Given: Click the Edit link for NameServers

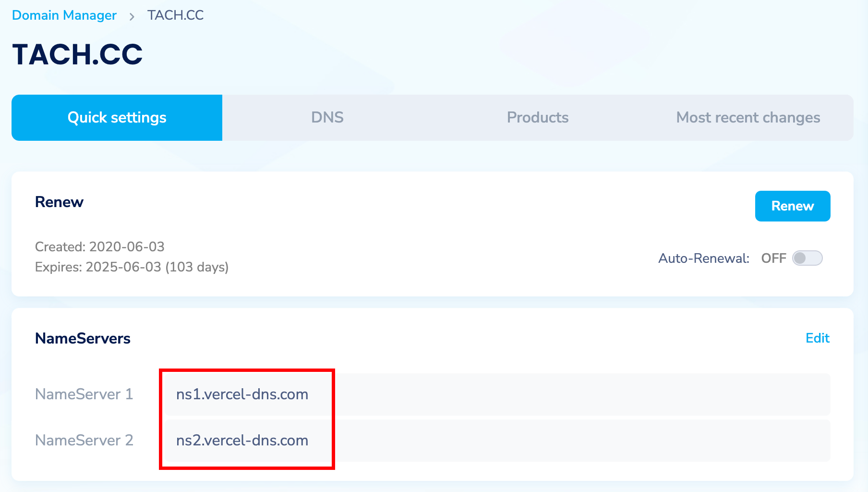Looking at the screenshot, I should click(x=817, y=338).
